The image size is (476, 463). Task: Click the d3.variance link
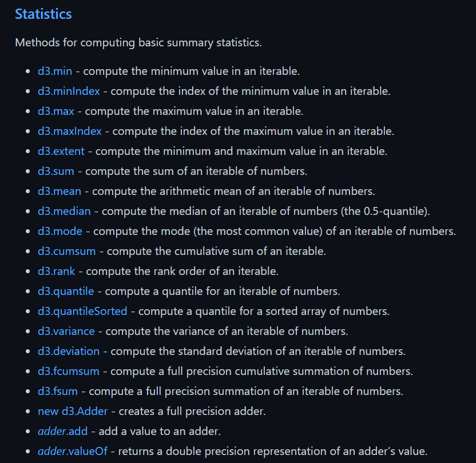[66, 332]
